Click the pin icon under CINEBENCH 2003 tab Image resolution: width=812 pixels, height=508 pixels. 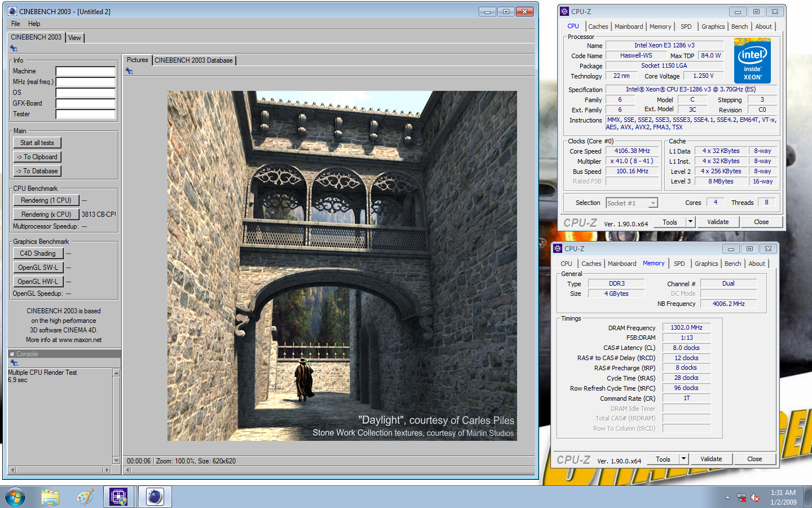click(x=14, y=49)
